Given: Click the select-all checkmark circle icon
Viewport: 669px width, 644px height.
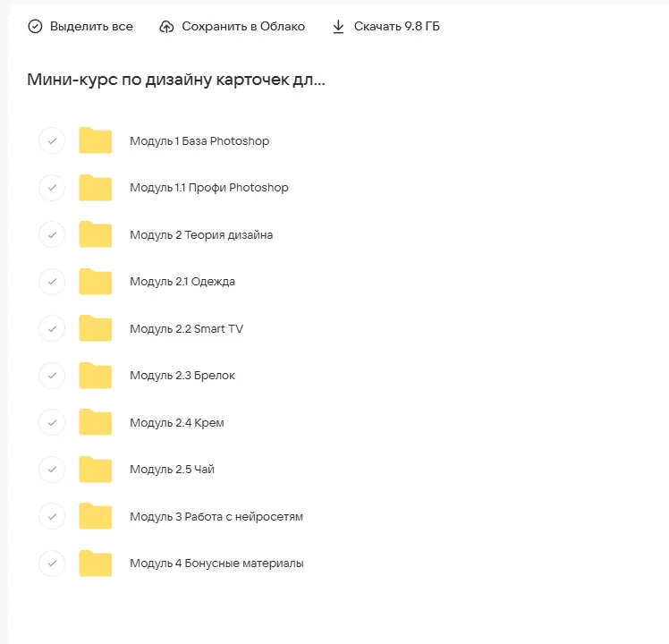Looking at the screenshot, I should coord(35,27).
